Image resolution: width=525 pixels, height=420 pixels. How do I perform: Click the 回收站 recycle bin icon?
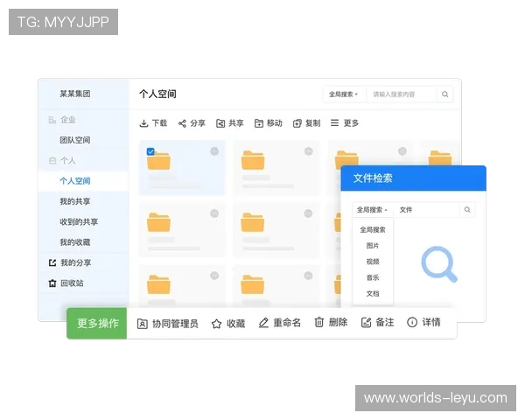tap(52, 283)
